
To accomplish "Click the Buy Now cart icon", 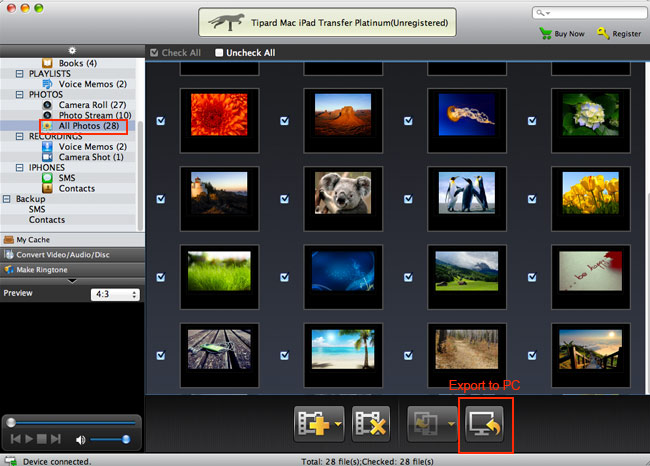I will pyautogui.click(x=546, y=33).
